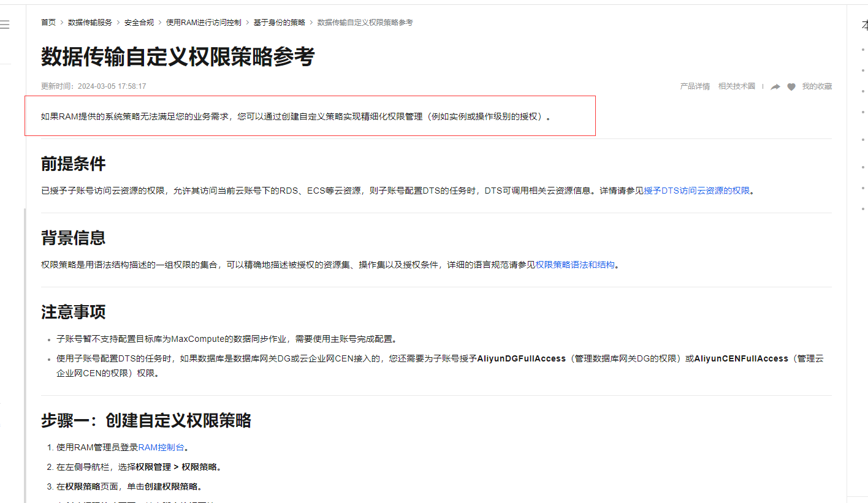Click the 更新时间 2024-03-05 timestamp
868x503 pixels.
point(94,86)
